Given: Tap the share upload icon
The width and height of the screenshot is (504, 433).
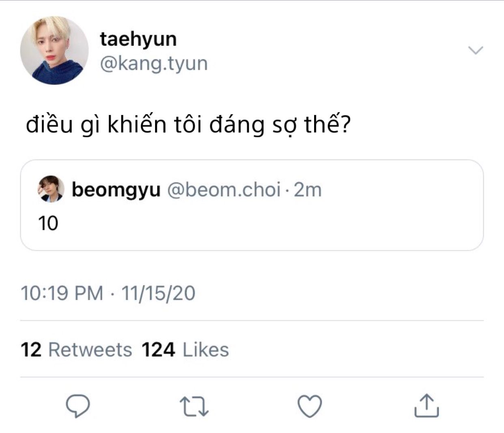Looking at the screenshot, I should coord(426,406).
